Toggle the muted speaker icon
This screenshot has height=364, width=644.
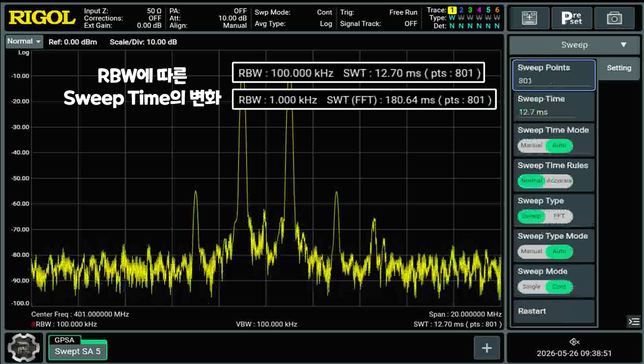pyautogui.click(x=574, y=341)
